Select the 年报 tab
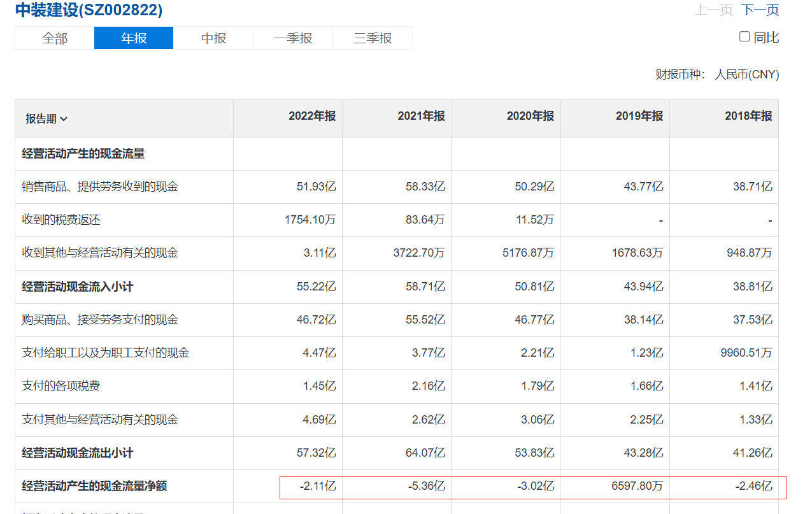 134,38
